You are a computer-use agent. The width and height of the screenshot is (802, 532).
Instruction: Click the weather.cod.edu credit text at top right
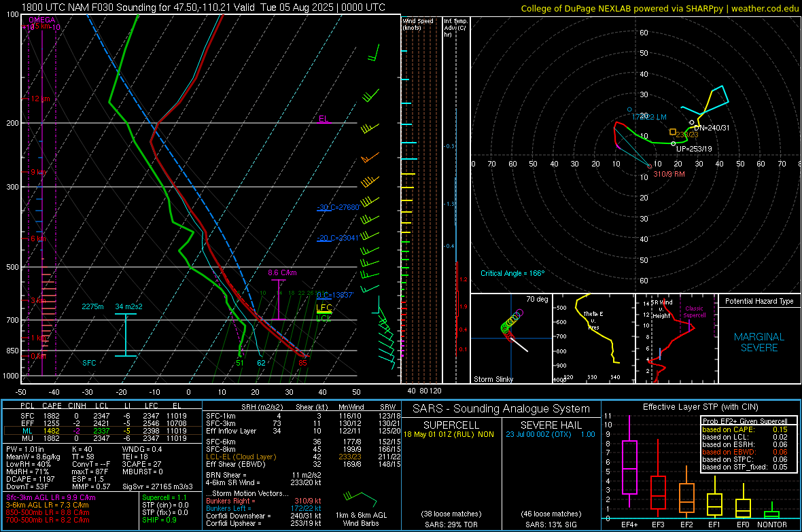[765, 8]
